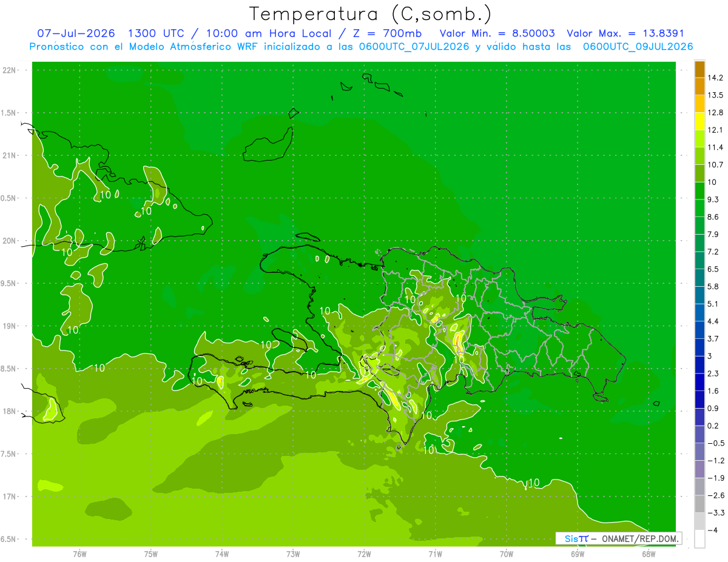Click the "19N" latitude axis label
This screenshot has width=728, height=562.
[x=9, y=326]
